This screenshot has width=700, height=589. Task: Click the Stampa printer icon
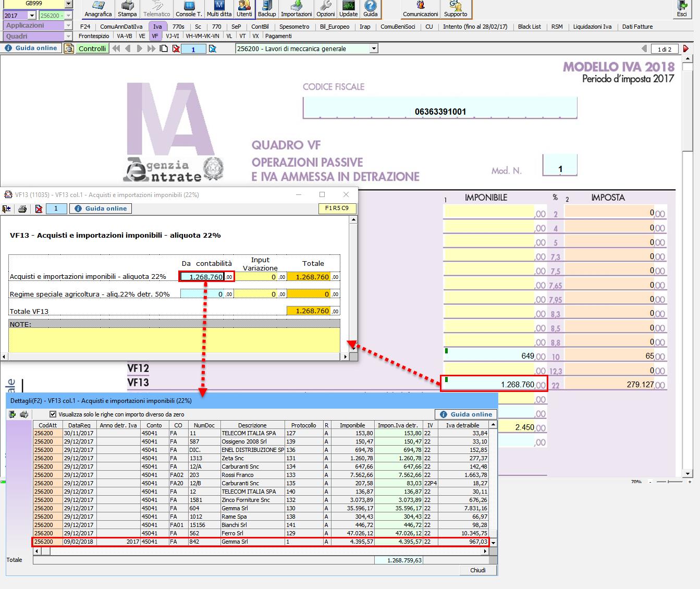(x=127, y=9)
